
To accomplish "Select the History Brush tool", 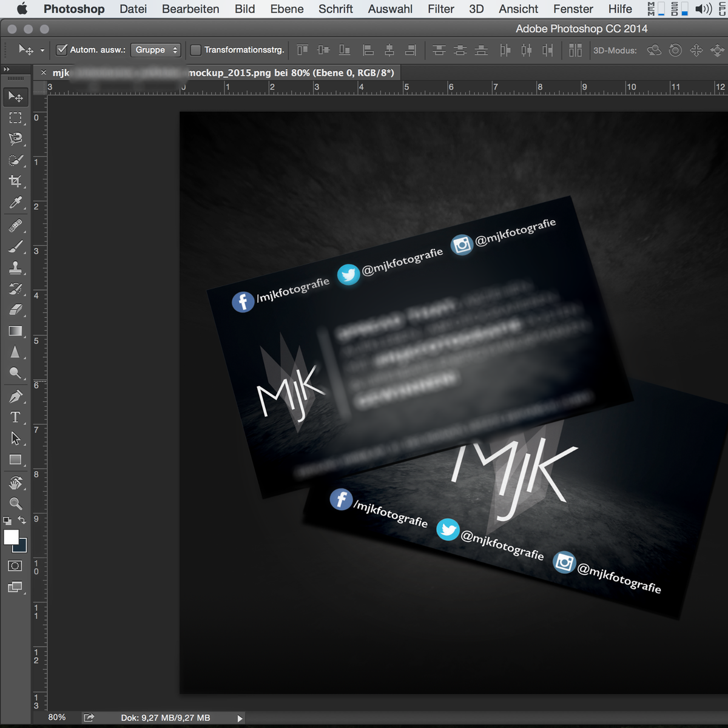I will point(15,289).
